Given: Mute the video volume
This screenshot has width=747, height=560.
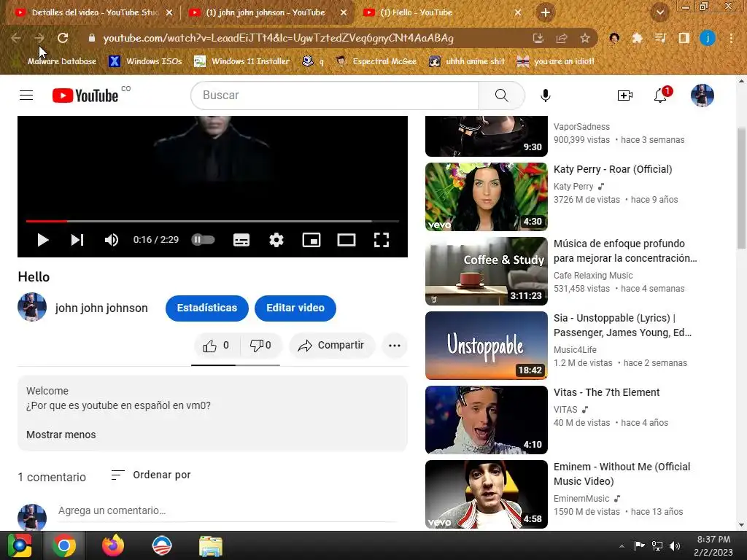Looking at the screenshot, I should (x=112, y=240).
